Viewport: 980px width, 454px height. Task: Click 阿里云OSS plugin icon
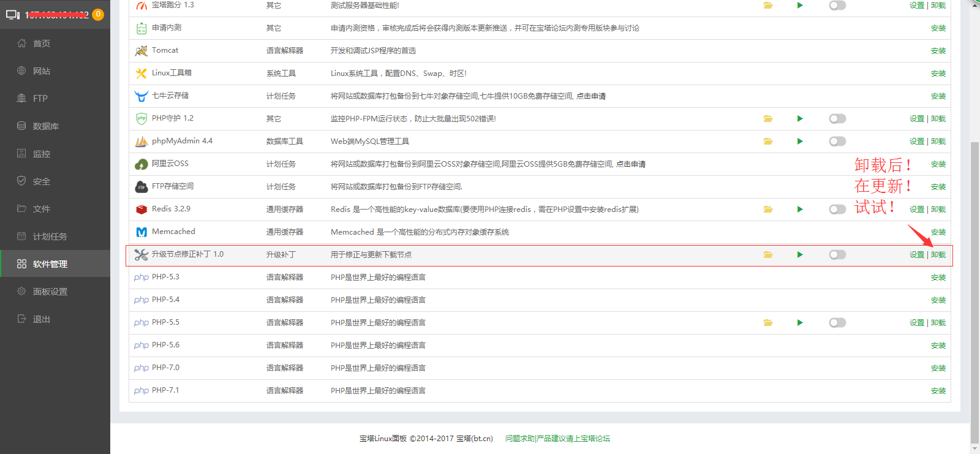141,164
